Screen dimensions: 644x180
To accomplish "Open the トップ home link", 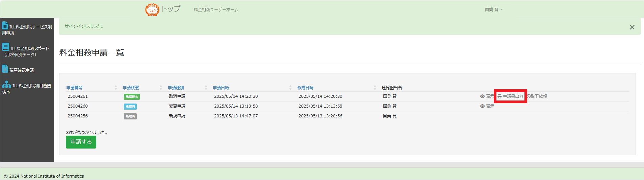I will click(171, 9).
